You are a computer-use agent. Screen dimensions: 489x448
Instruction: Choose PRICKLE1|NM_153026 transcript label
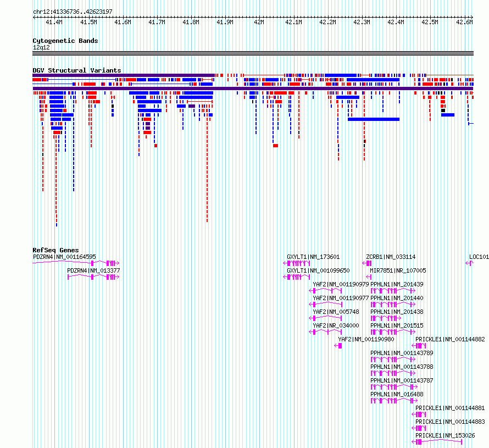click(x=445, y=435)
